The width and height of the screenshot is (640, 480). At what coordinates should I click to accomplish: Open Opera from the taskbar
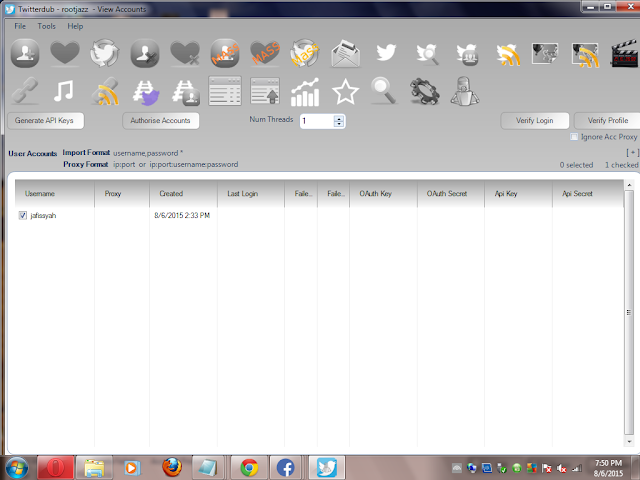point(56,467)
